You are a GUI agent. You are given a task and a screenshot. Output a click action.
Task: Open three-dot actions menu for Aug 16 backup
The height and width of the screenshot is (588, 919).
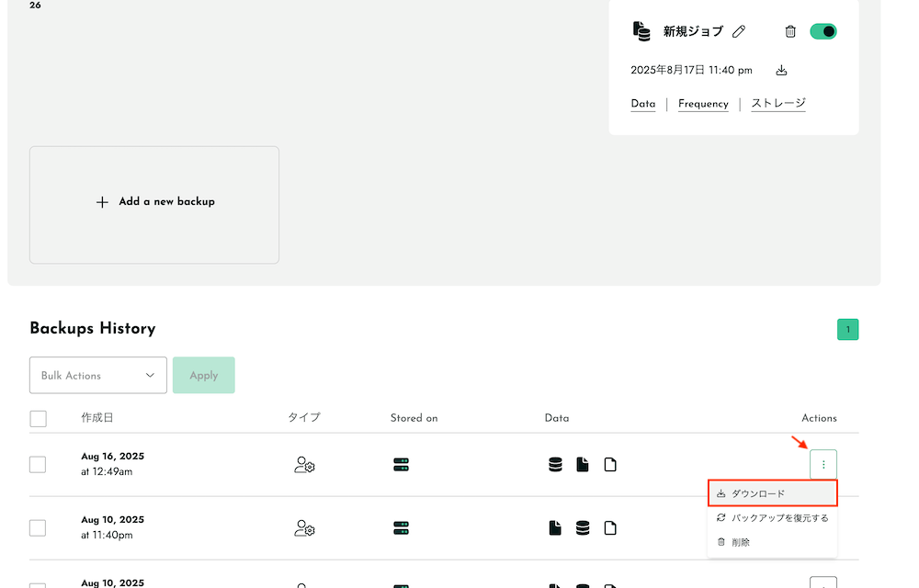(x=823, y=465)
